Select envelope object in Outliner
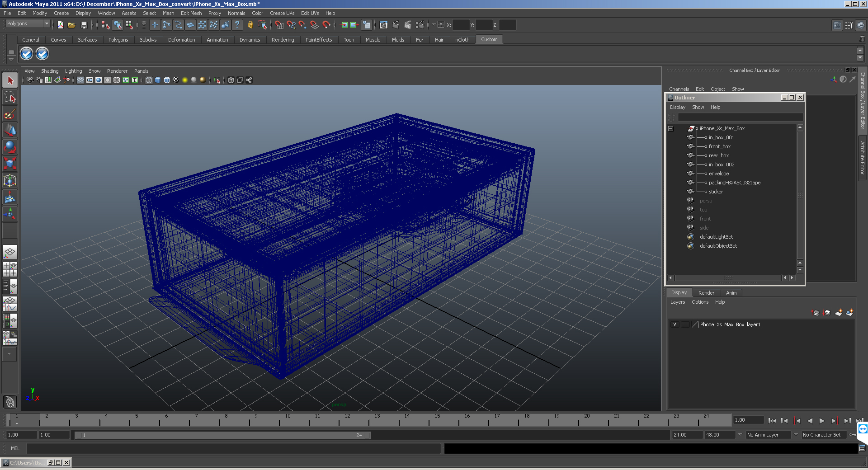The height and width of the screenshot is (470, 868). 718,174
